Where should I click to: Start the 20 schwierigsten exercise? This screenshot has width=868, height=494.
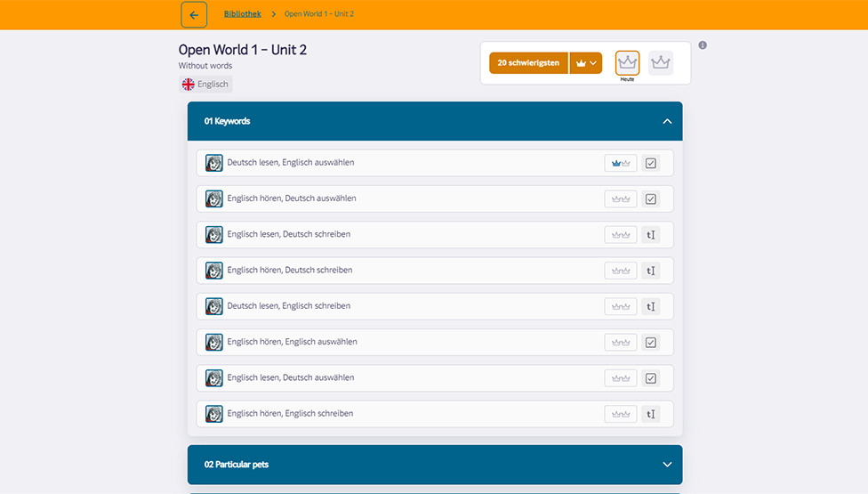528,63
